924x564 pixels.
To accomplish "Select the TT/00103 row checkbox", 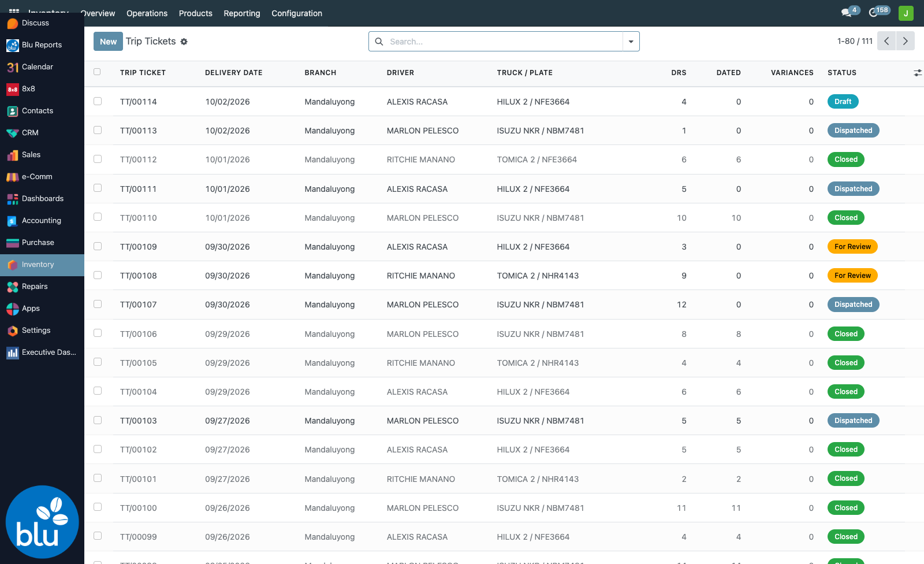I will click(98, 420).
